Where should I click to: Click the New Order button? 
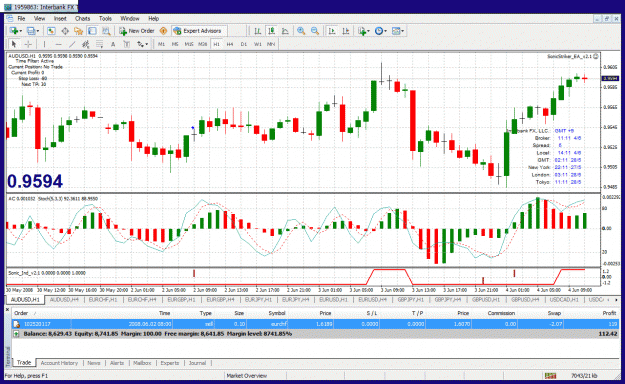(x=137, y=31)
